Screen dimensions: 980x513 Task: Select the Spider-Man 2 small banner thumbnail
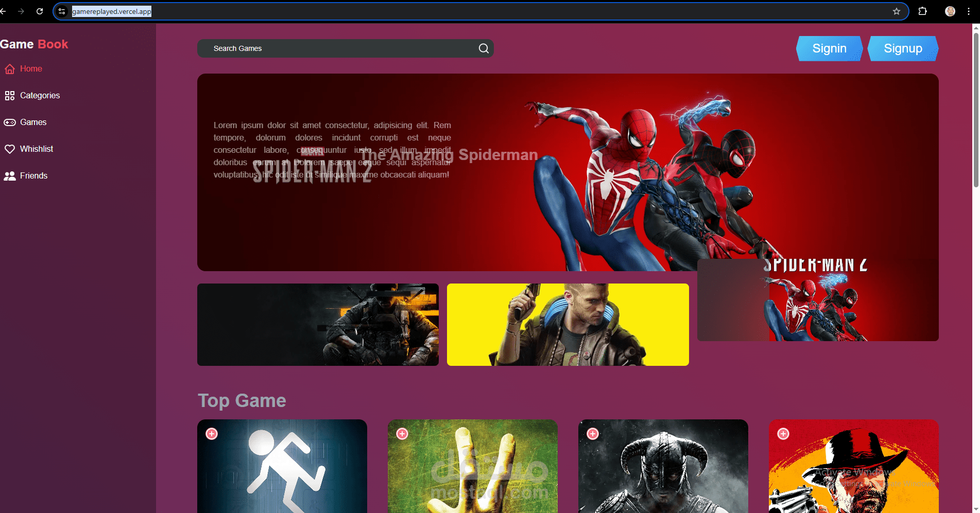tap(818, 300)
